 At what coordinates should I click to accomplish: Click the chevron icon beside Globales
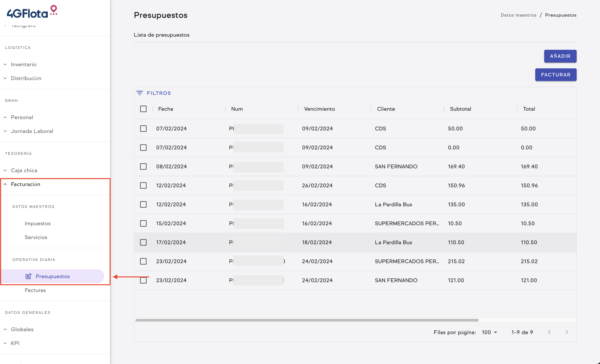coord(5,329)
